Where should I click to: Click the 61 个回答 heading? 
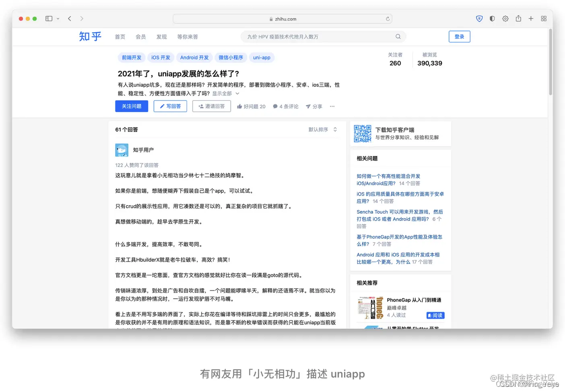point(127,130)
